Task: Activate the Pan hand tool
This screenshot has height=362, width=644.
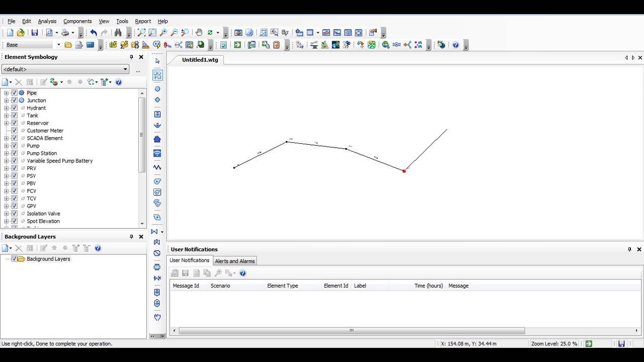Action: click(x=199, y=33)
